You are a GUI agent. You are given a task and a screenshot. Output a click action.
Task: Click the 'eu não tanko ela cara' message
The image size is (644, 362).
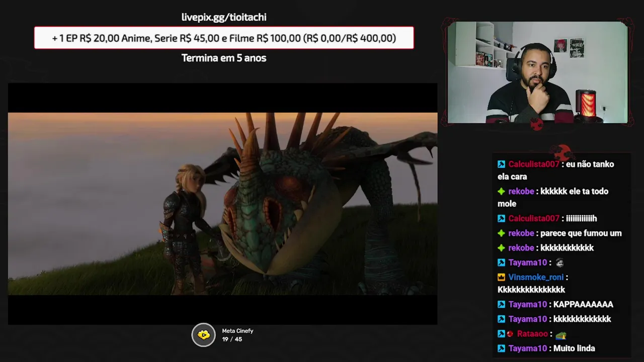click(555, 170)
